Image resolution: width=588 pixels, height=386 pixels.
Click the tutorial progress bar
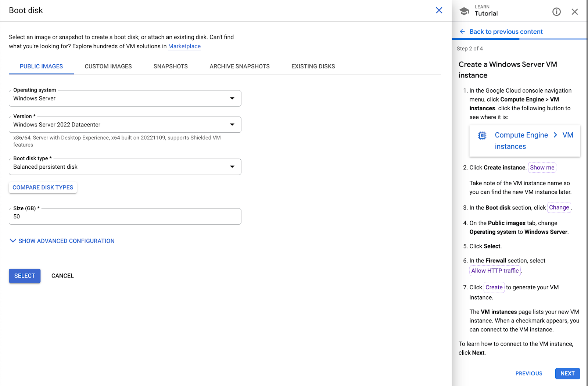tap(519, 39)
